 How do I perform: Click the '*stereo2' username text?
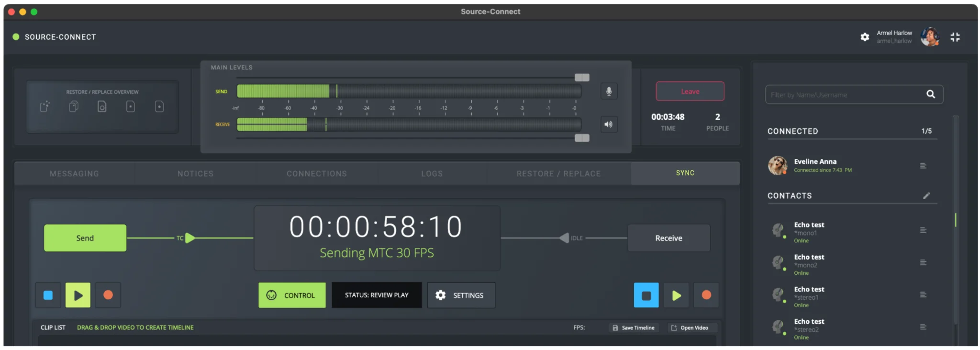[806, 329]
